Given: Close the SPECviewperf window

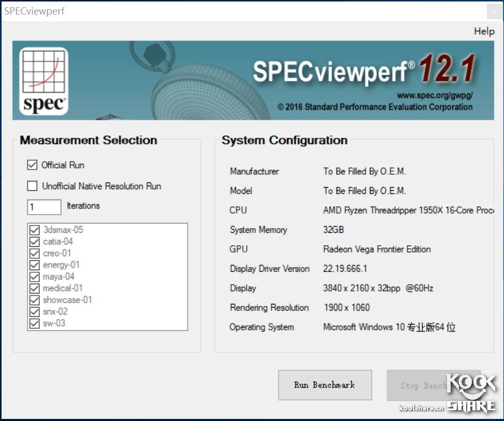Looking at the screenshot, I should (494, 11).
